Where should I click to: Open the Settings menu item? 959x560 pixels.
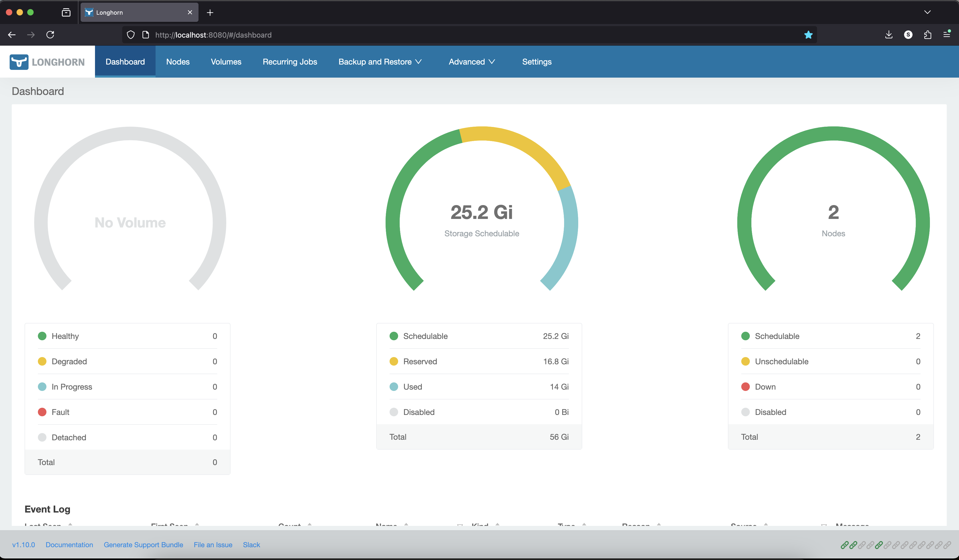[x=536, y=62]
